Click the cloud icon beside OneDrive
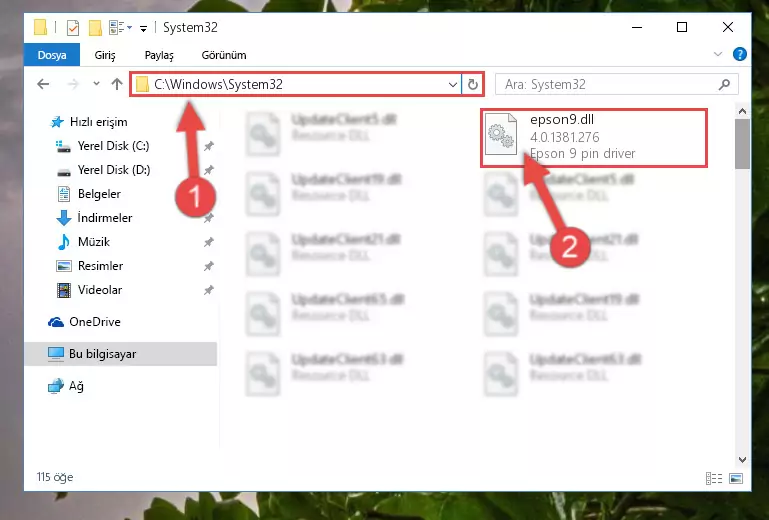Screen dimensions: 769x520 [56, 322]
